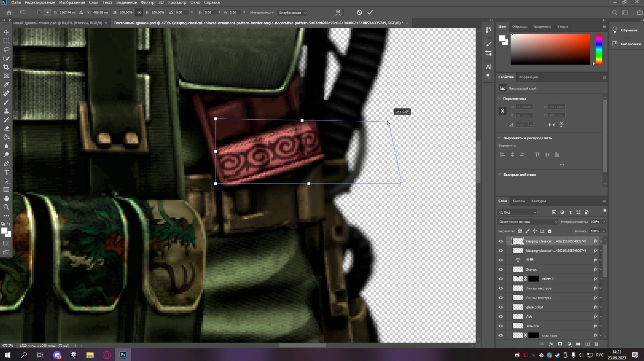Collapse the Перспектива section

pyautogui.click(x=499, y=99)
